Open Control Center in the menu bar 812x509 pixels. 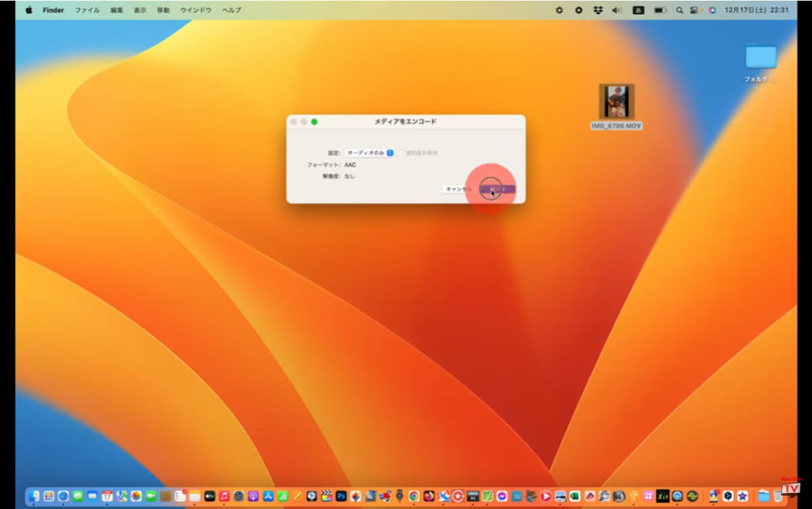coord(696,10)
